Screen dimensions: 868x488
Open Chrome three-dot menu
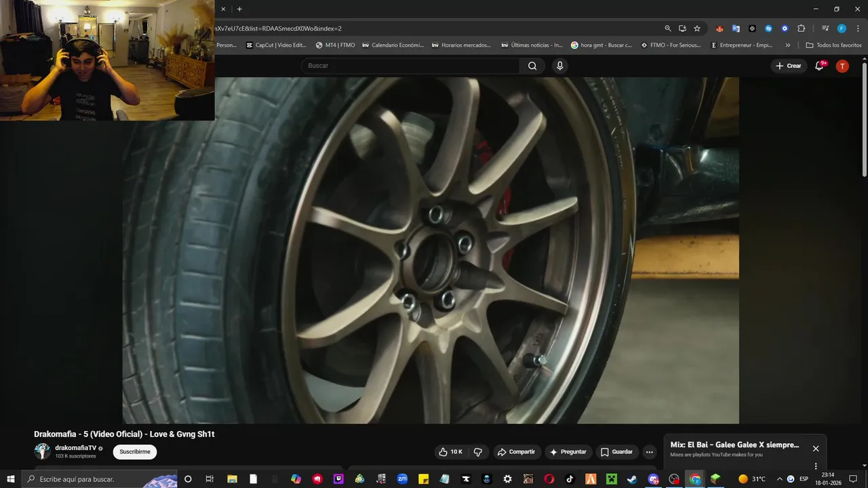pos(857,28)
